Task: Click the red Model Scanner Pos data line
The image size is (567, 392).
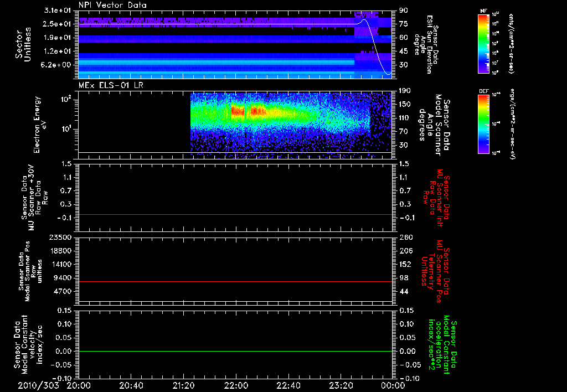Action: coord(235,281)
